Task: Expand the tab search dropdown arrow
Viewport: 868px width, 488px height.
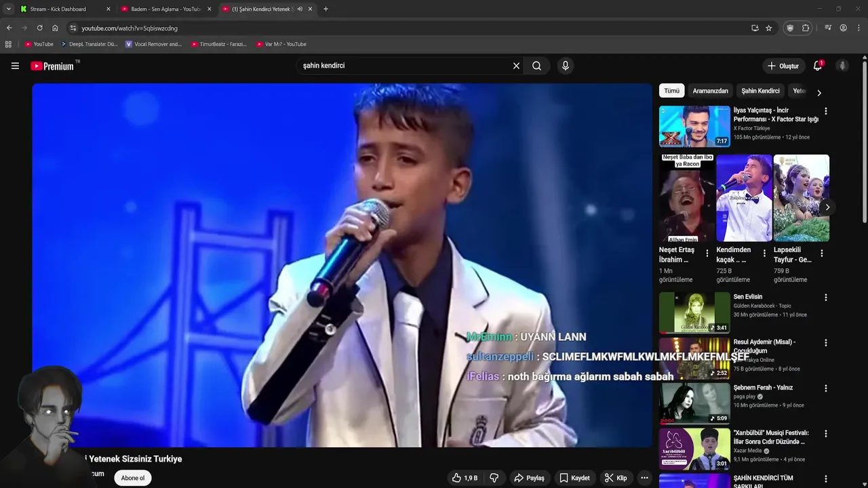Action: (8, 9)
